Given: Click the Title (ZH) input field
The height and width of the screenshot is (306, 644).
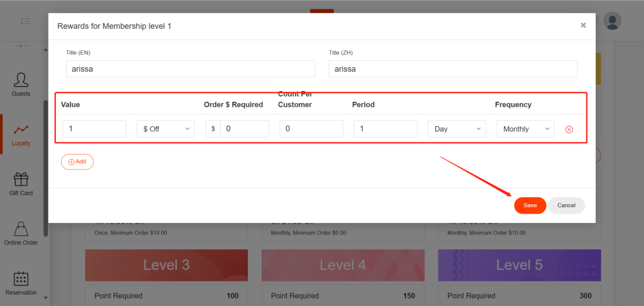Looking at the screenshot, I should coord(453,69).
